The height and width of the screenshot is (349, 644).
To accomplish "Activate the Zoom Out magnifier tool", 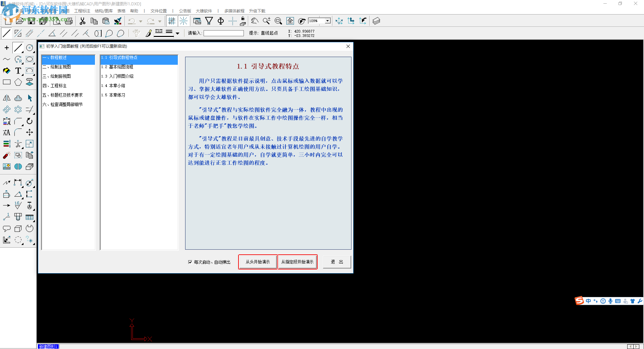I will [278, 21].
